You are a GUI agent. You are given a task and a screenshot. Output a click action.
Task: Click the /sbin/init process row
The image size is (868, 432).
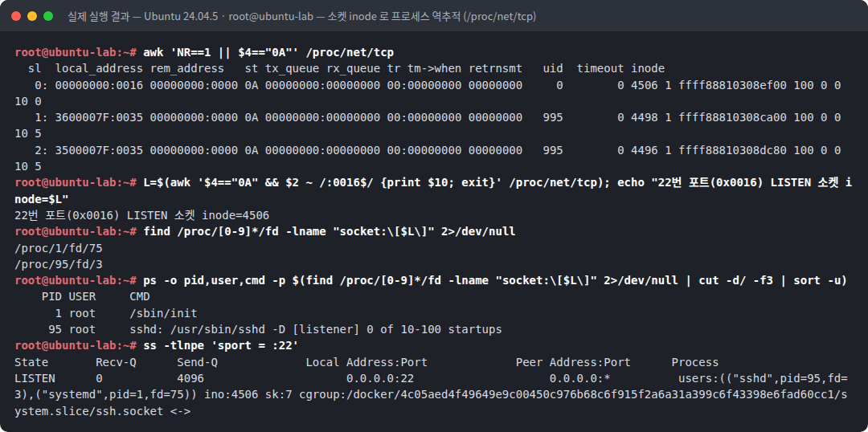[x=126, y=313]
